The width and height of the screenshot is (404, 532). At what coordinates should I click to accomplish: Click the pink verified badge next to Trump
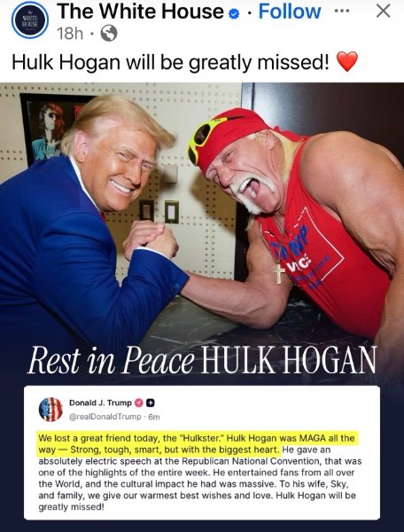[138, 403]
